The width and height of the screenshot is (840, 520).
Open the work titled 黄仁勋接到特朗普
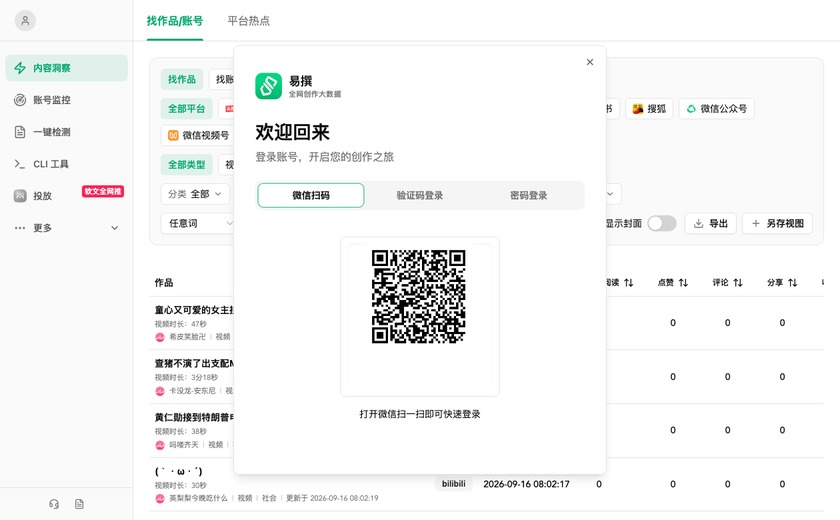coord(194,417)
